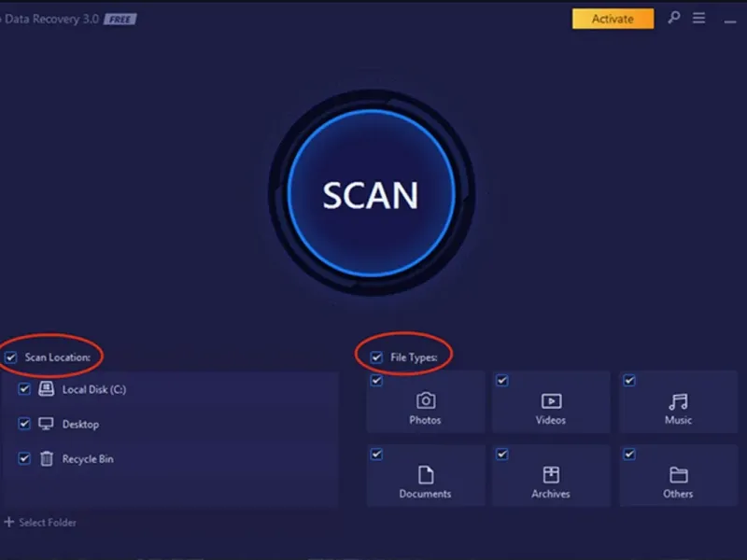Viewport: 747px width, 560px height.
Task: Add a location via Select Folder
Action: tap(40, 523)
